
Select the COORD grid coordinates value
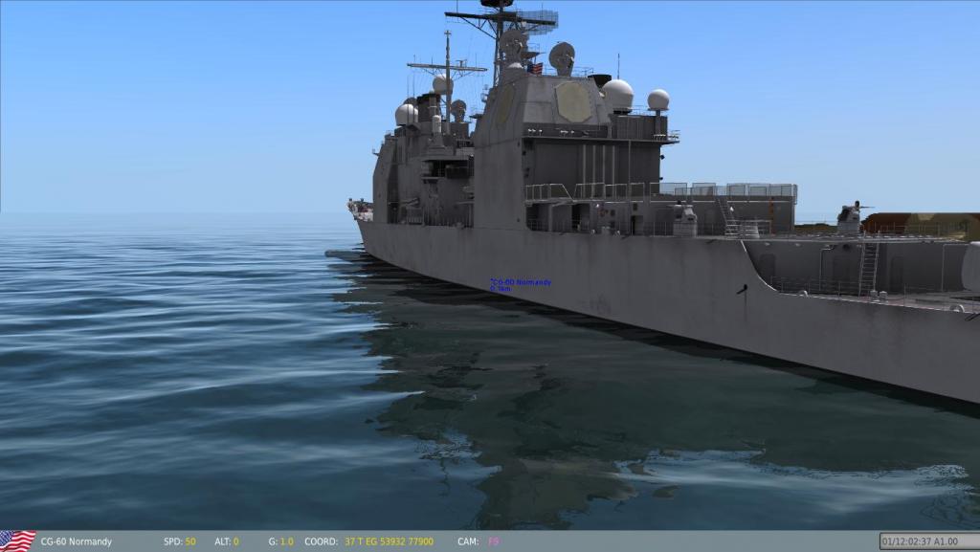point(389,541)
